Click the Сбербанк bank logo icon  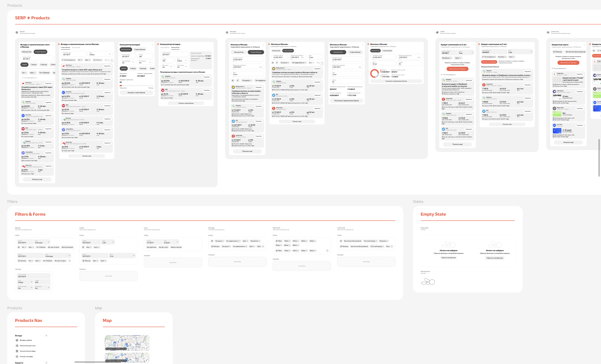(x=163, y=77)
